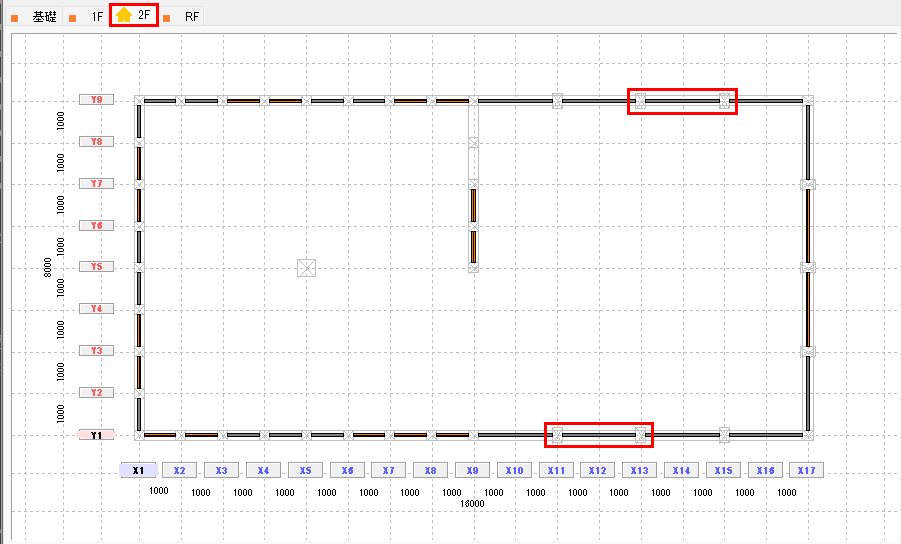The height and width of the screenshot is (544, 901).
Task: Select the Y1 grid axis label
Action: click(x=96, y=435)
